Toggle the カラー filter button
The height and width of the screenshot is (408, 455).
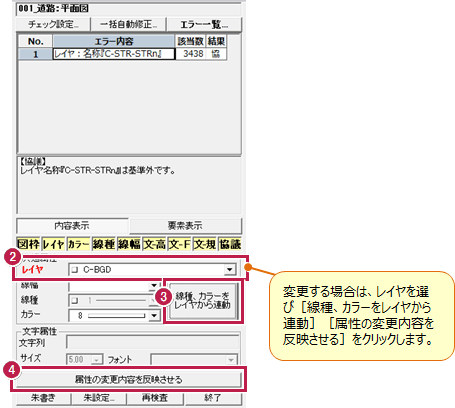tap(78, 244)
